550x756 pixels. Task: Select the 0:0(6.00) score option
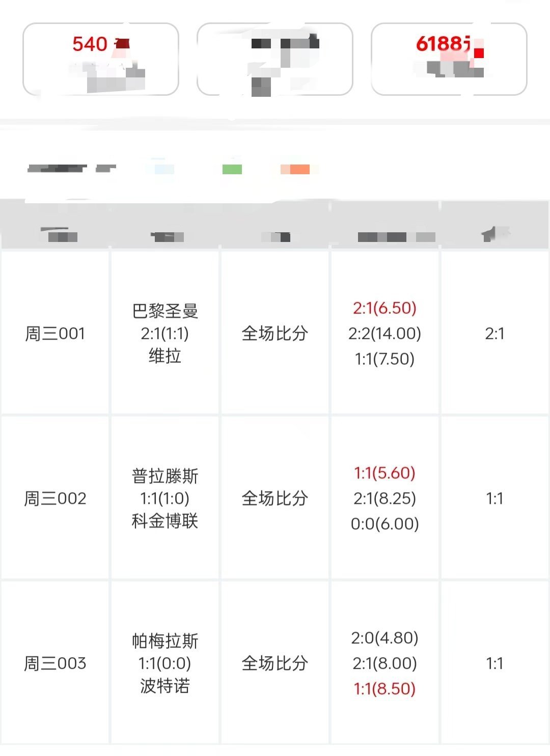[x=385, y=524]
